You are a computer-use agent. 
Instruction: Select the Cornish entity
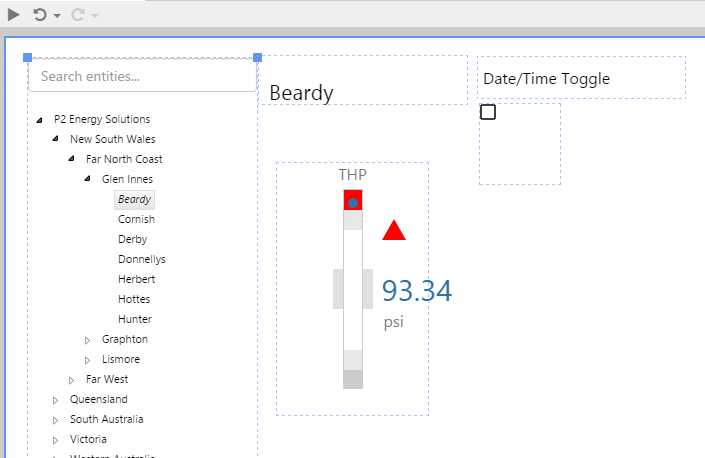click(136, 219)
